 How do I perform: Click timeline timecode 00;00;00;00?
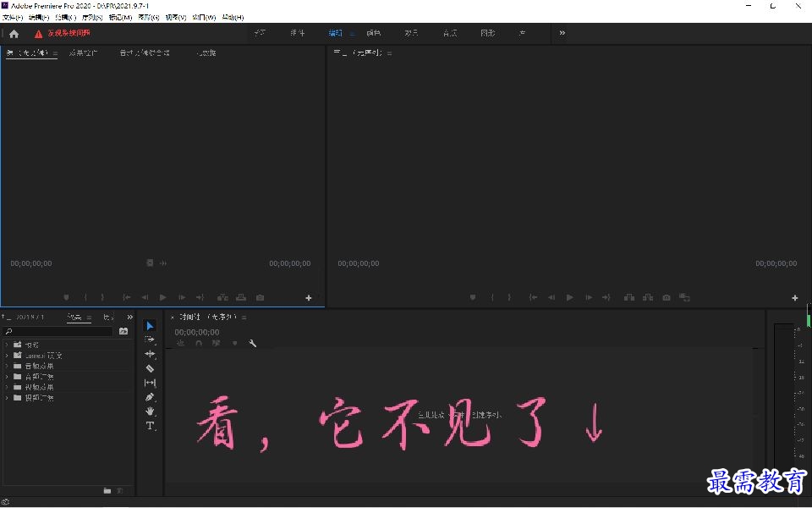pyautogui.click(x=197, y=332)
